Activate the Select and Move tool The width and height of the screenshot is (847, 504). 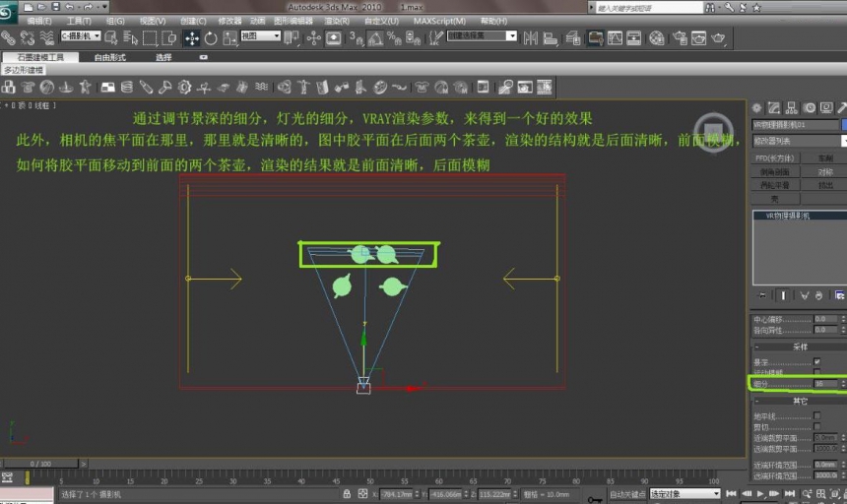point(192,38)
